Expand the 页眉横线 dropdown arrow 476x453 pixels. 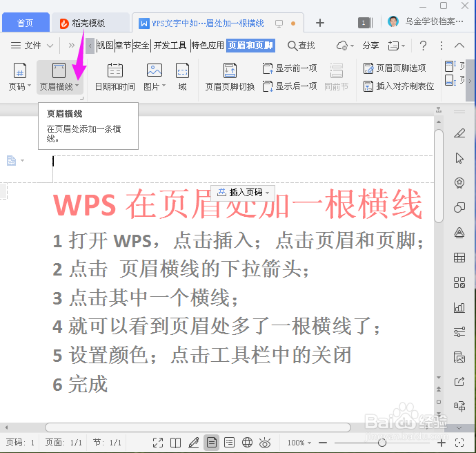tap(77, 86)
